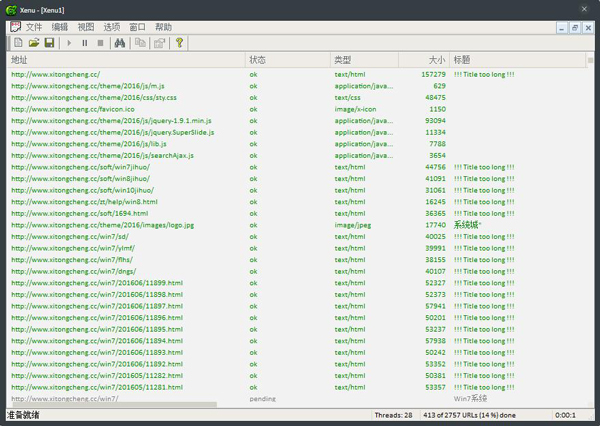Save results with the floppy disk icon
The width and height of the screenshot is (600, 426).
point(49,43)
